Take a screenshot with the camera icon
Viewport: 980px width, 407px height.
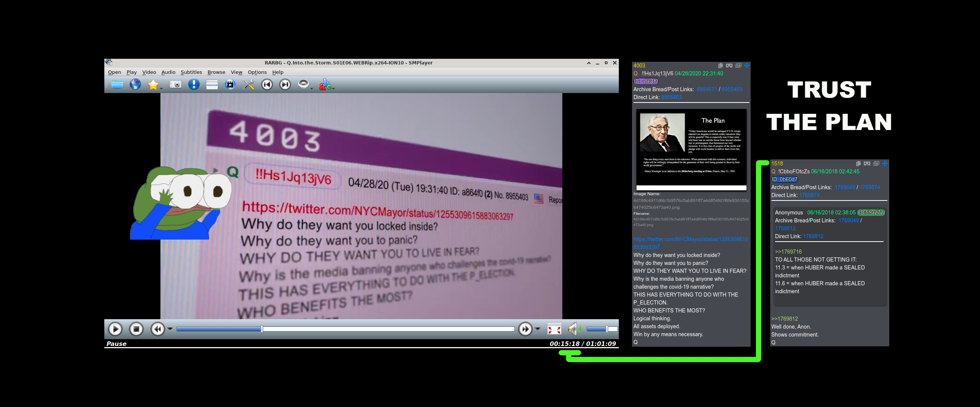(176, 84)
